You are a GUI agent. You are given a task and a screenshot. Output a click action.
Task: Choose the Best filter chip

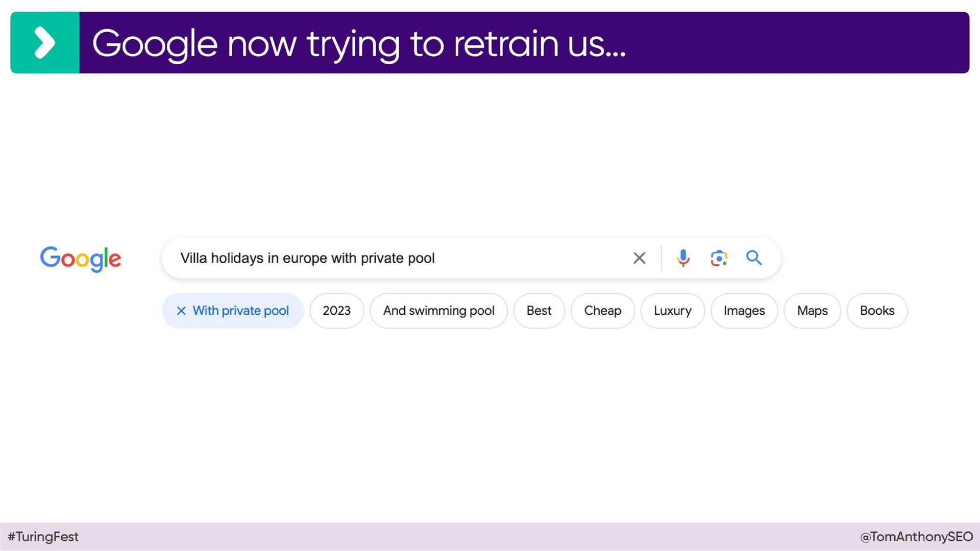pyautogui.click(x=539, y=311)
